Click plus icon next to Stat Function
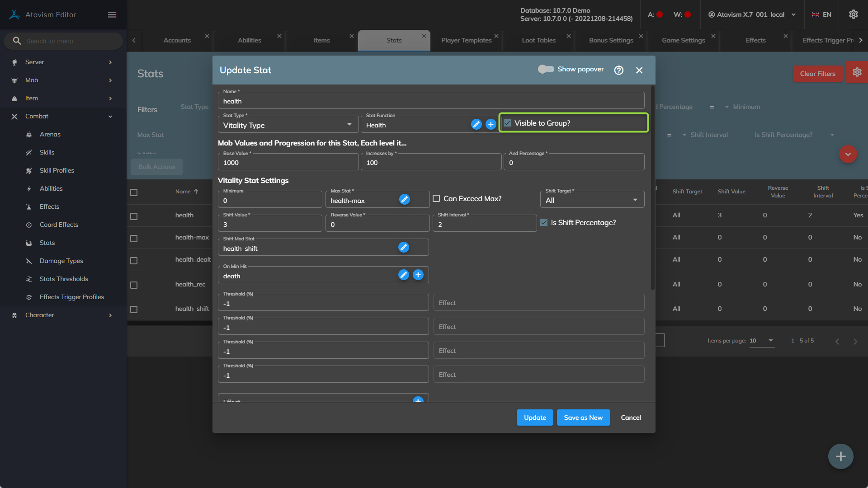The image size is (868, 488). tap(491, 124)
